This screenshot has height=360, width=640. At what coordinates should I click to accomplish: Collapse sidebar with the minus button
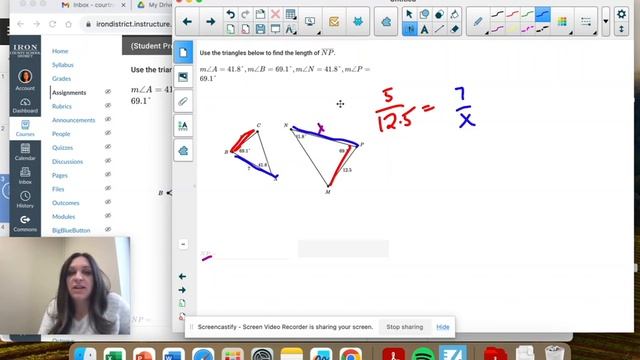(x=183, y=244)
